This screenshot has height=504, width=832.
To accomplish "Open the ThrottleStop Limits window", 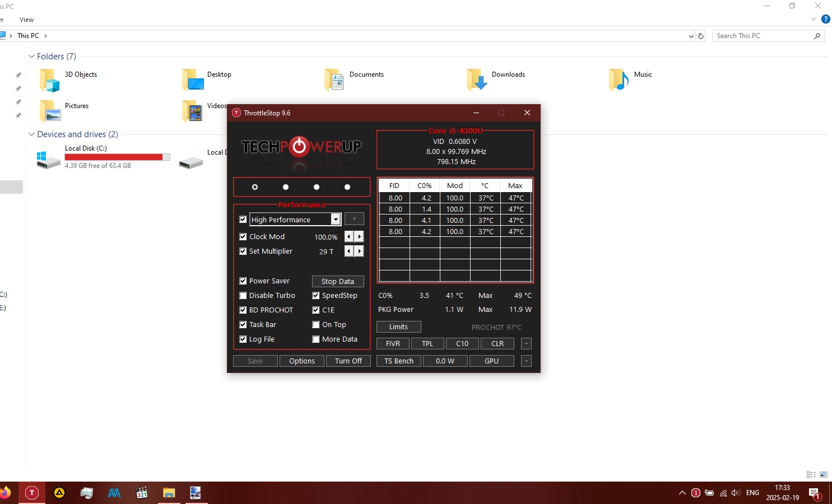I will [398, 327].
